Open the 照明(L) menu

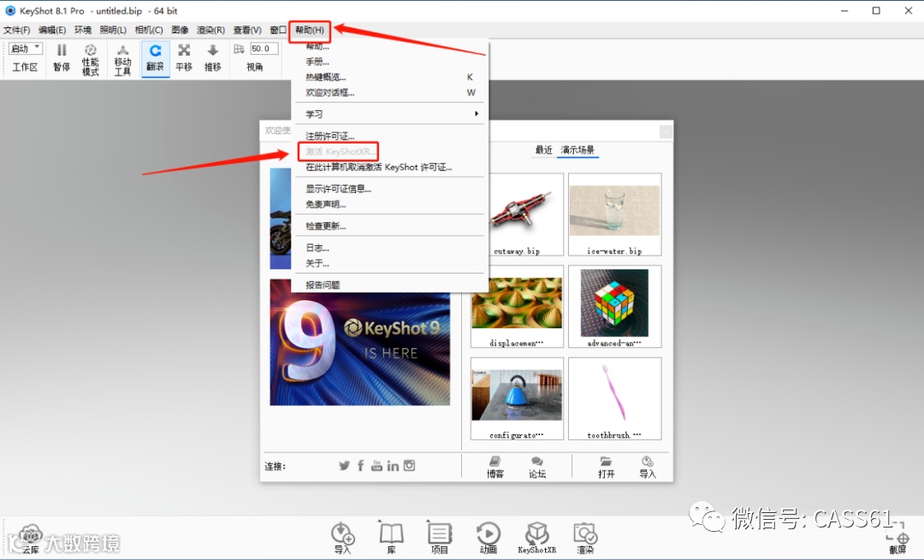[113, 30]
